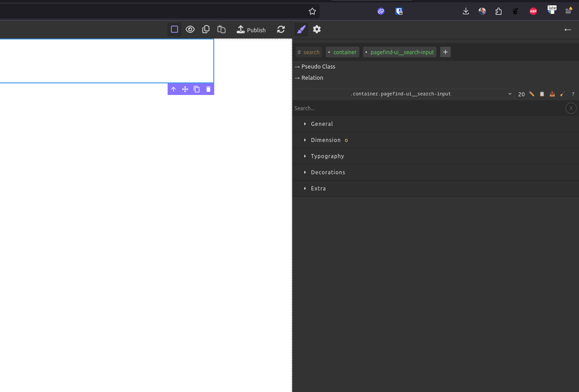Screen dimensions: 579x392
Task: Open the selector dropdown showing .container.pagefind-ui__search-input
Action: (510, 94)
